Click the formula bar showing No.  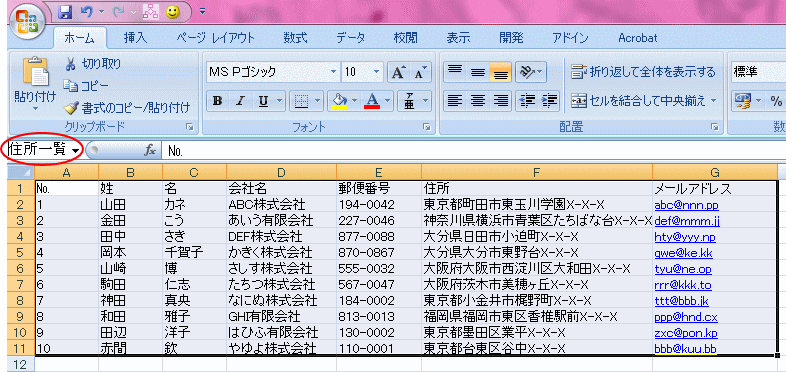[474, 150]
